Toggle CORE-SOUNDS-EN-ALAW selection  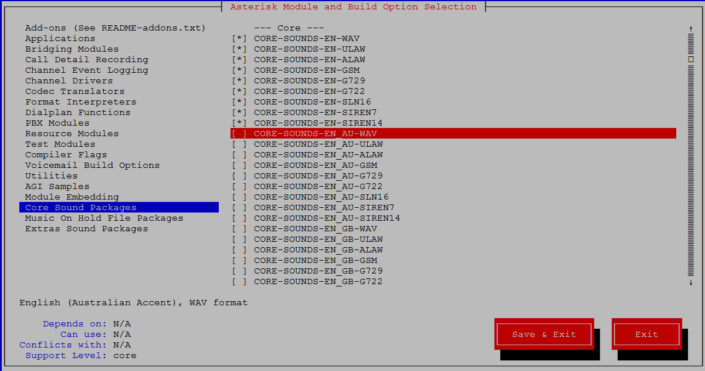[239, 60]
